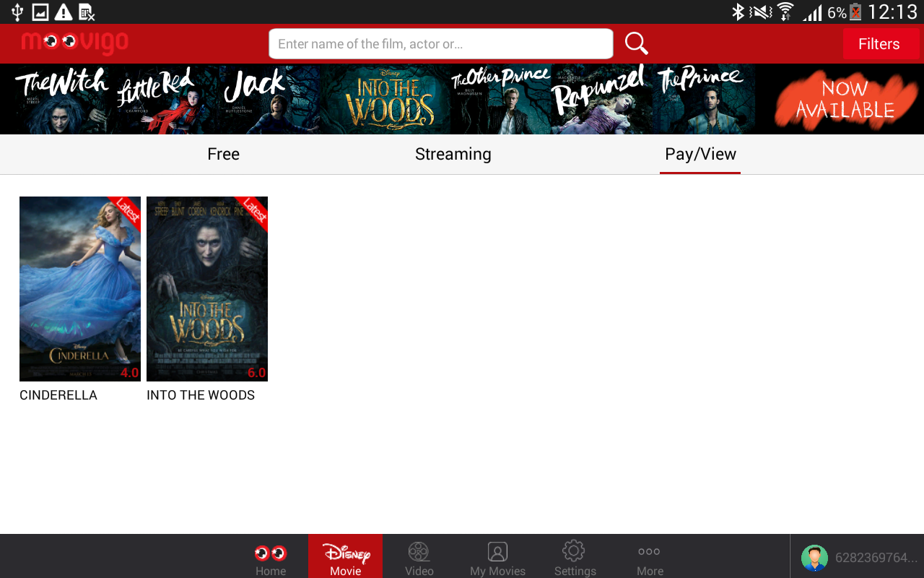
Task: Tap the warning triangle notification icon
Action: coord(64,12)
